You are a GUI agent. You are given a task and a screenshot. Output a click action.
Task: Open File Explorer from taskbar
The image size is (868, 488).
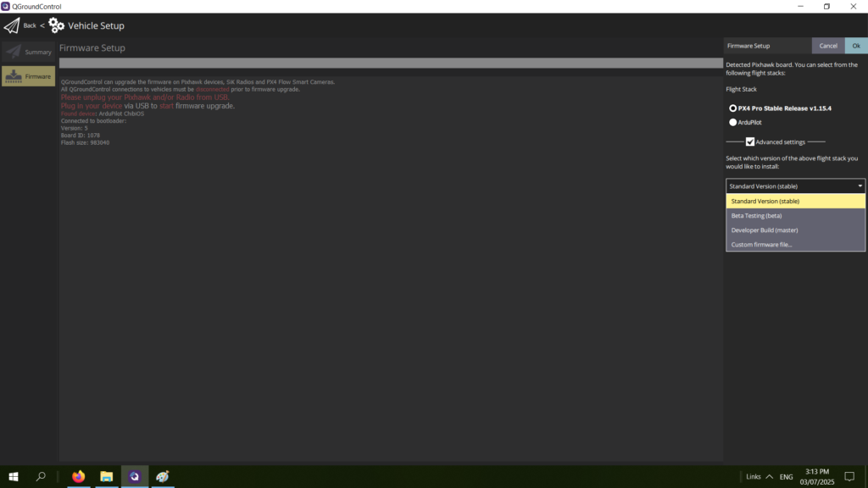click(x=106, y=476)
